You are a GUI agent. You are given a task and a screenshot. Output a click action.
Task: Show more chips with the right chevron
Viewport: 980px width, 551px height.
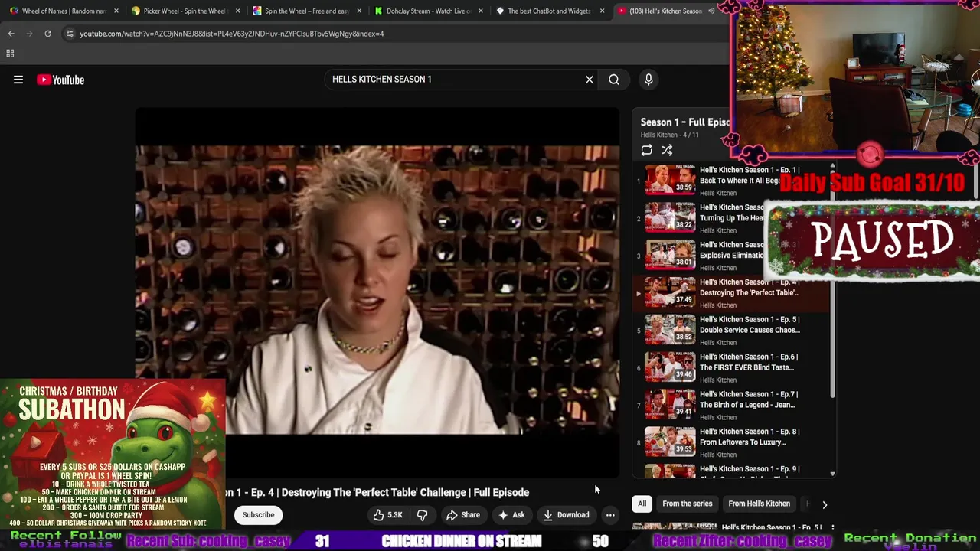825,504
